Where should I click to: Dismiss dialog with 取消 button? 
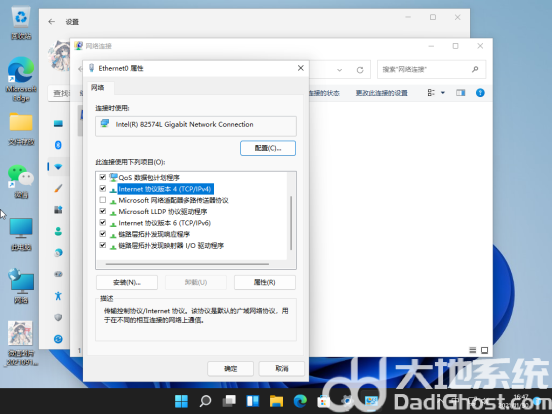(282, 369)
